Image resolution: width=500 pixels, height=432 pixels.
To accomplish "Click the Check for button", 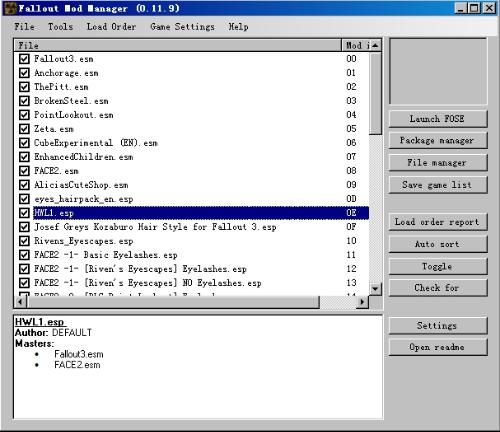I will coord(438,288).
